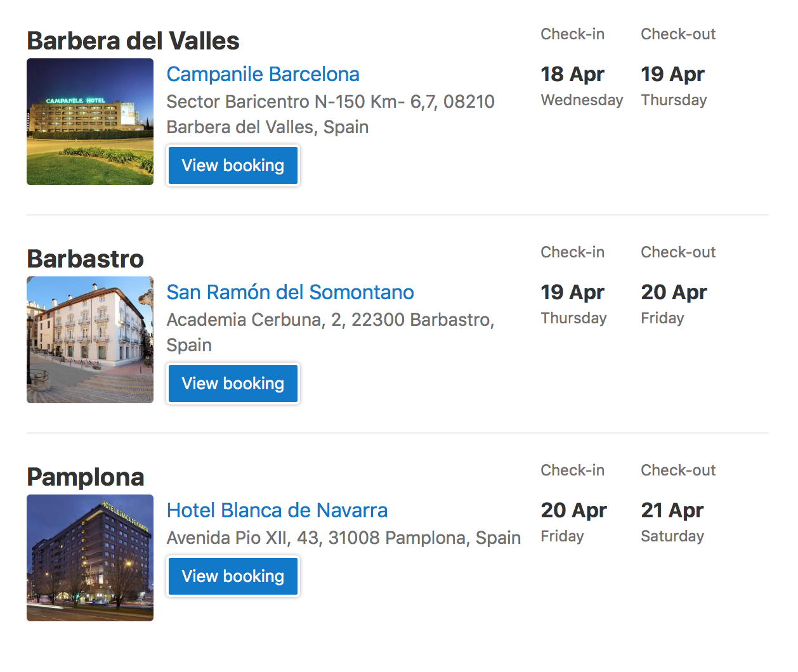Click the Academia Cerbuna address text

[x=330, y=332]
